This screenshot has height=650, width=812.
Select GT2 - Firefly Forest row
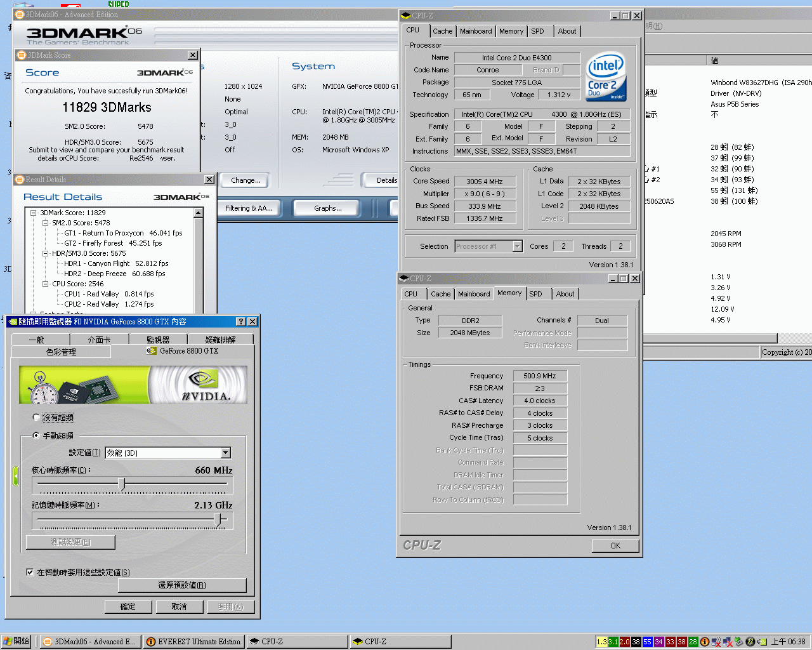coord(113,243)
